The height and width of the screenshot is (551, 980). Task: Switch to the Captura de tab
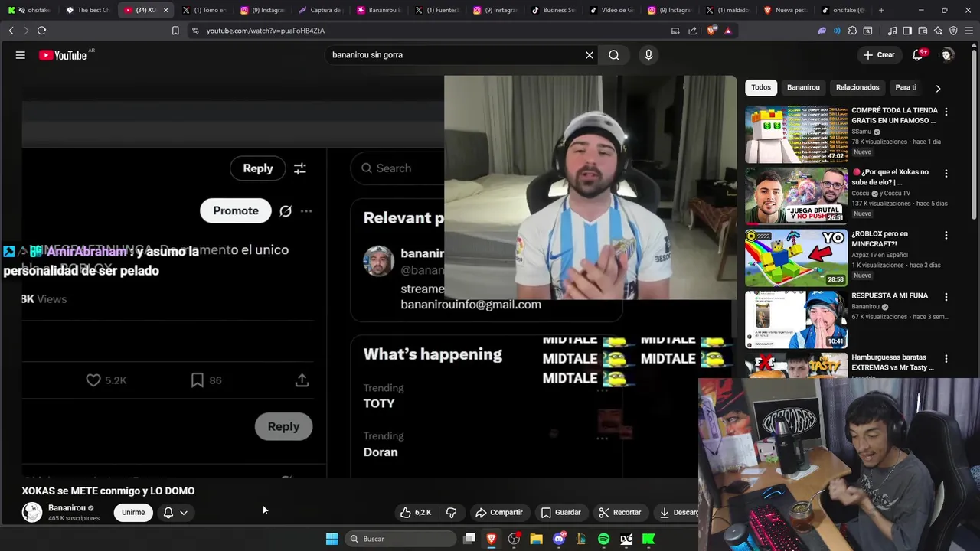click(x=320, y=10)
